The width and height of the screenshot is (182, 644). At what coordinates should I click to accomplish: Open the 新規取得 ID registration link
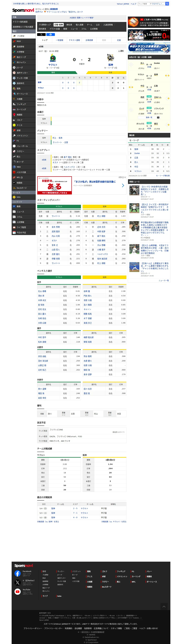(x=54, y=9)
